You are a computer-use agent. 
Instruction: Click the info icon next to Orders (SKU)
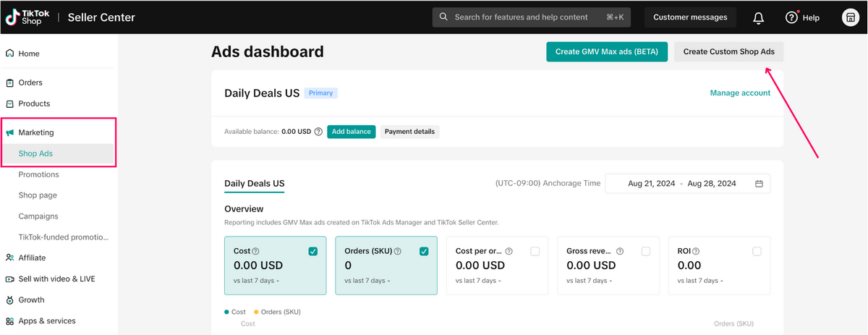click(396, 251)
